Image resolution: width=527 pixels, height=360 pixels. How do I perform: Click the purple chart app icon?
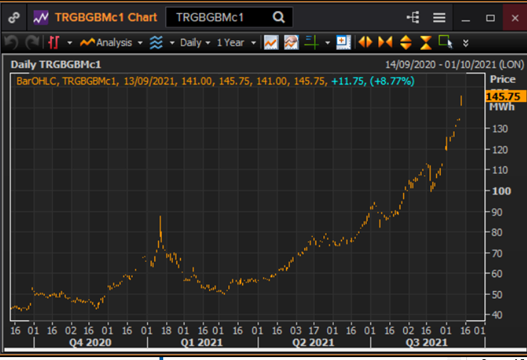[x=41, y=17]
